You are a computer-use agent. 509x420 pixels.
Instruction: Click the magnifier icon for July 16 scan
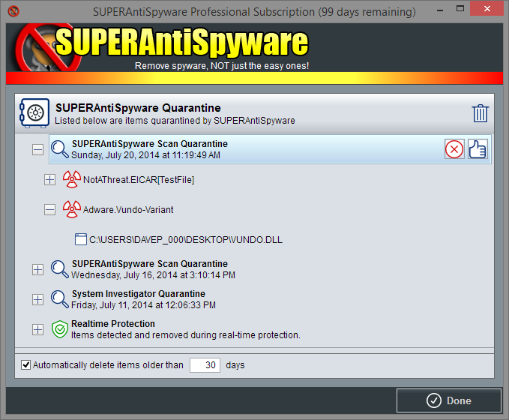(60, 269)
